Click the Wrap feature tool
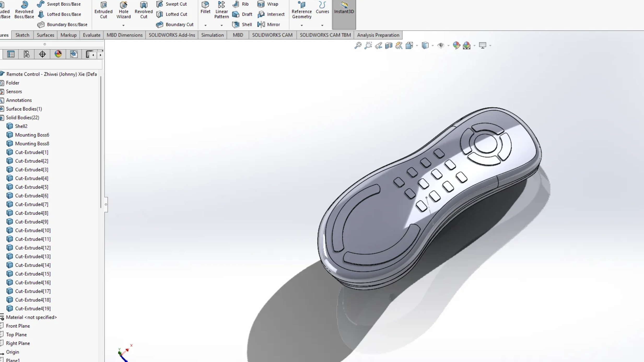This screenshot has width=644, height=362. tap(268, 4)
